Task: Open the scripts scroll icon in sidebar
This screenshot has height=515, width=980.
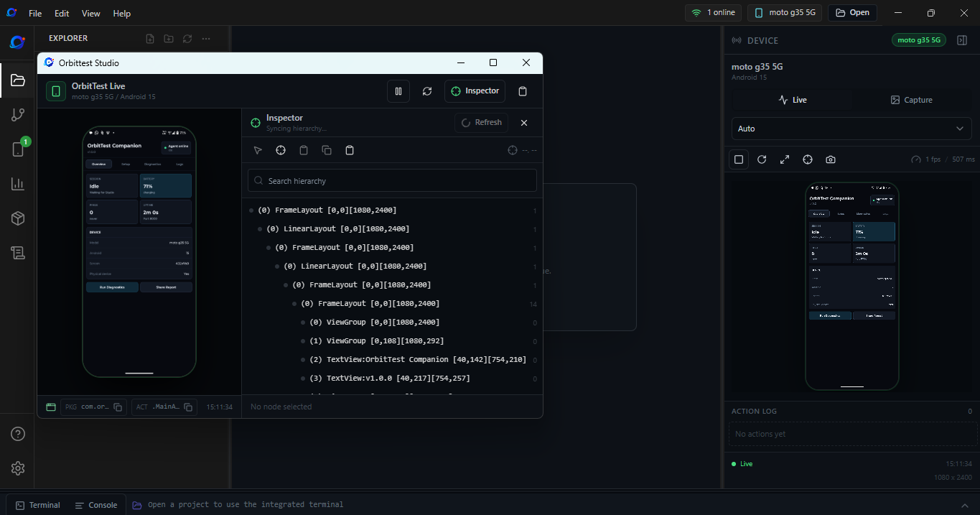Action: (x=18, y=253)
